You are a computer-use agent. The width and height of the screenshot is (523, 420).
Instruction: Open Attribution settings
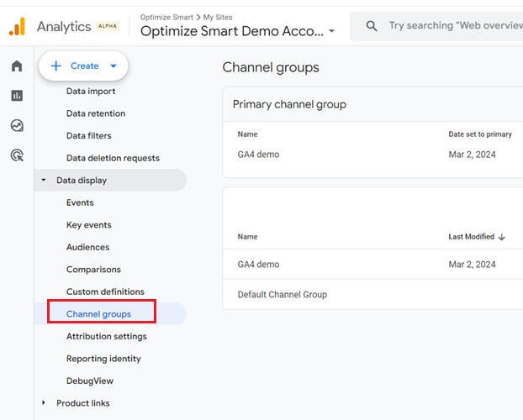point(107,336)
